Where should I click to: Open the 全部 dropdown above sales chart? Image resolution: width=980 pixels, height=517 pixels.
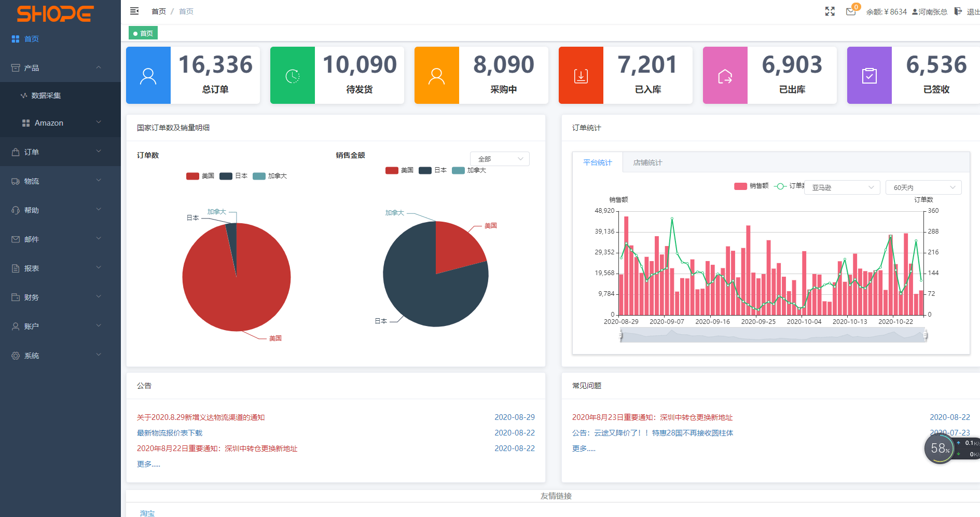pos(499,158)
